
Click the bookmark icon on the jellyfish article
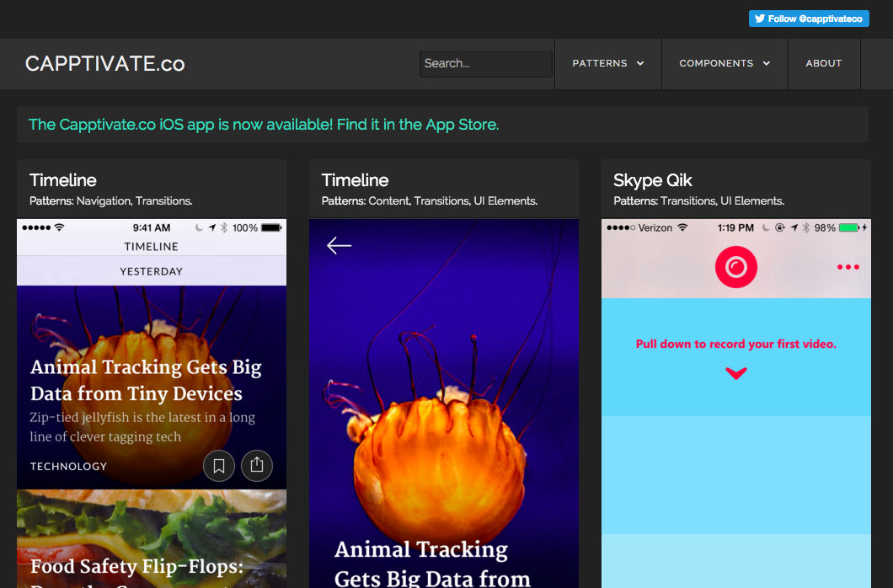tap(219, 466)
